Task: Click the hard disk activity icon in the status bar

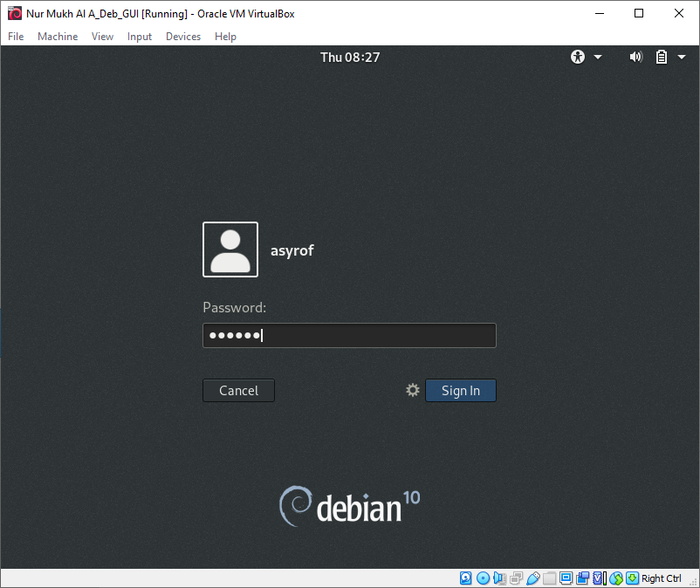Action: [465, 578]
